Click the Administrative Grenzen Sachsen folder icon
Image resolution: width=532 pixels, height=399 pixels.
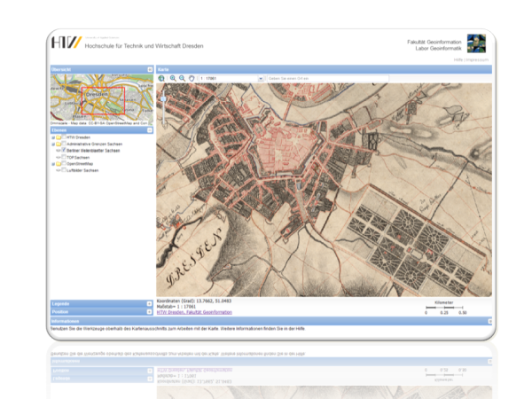[x=59, y=144]
